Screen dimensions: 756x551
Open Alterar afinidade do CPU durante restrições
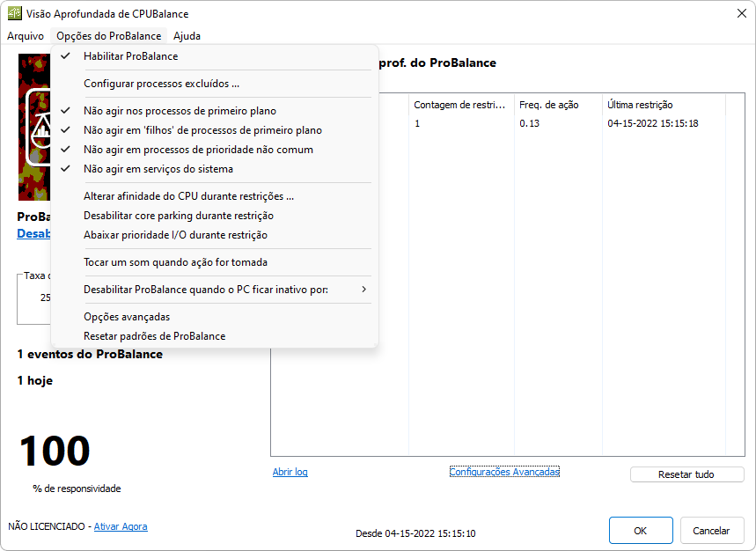[x=188, y=196]
